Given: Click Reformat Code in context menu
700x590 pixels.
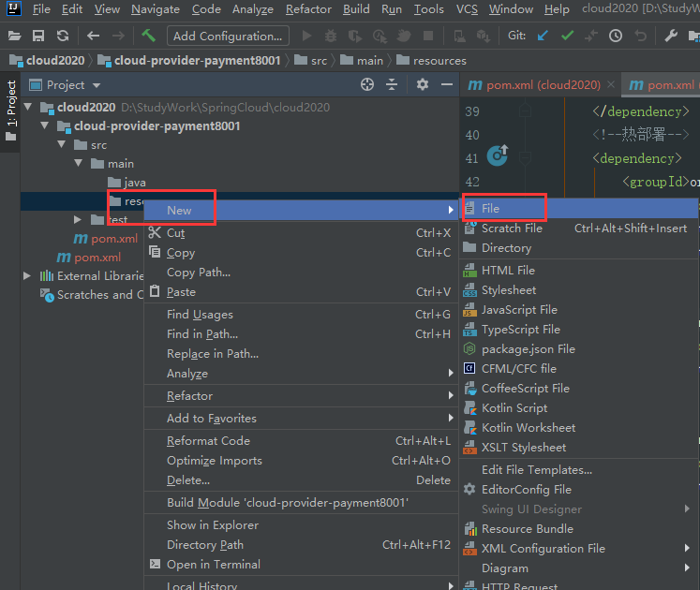Looking at the screenshot, I should pos(301,441).
